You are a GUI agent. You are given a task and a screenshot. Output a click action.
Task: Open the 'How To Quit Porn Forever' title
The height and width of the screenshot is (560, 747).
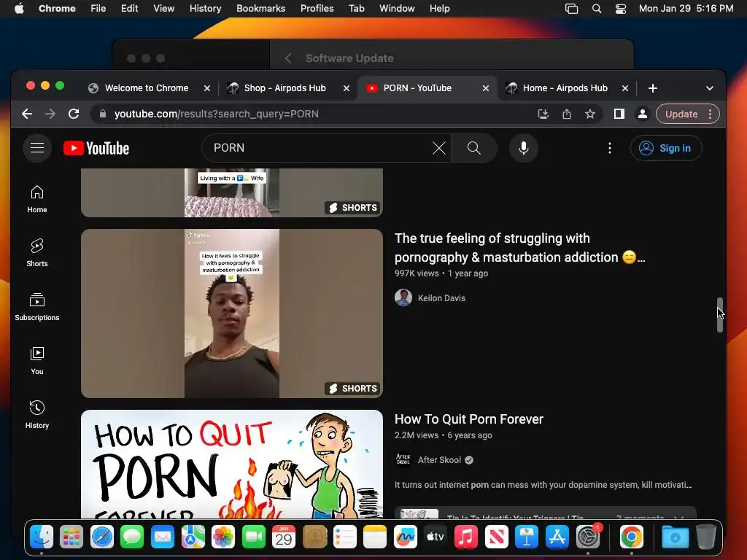pyautogui.click(x=469, y=419)
